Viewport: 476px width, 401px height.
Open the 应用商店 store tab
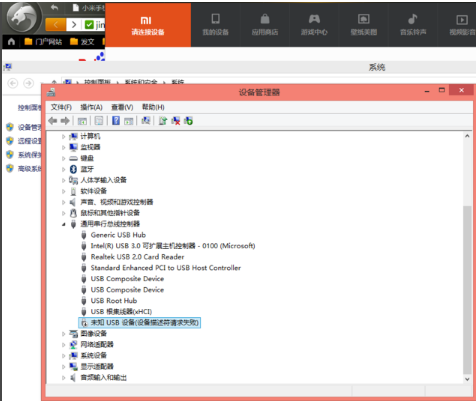coord(265,25)
